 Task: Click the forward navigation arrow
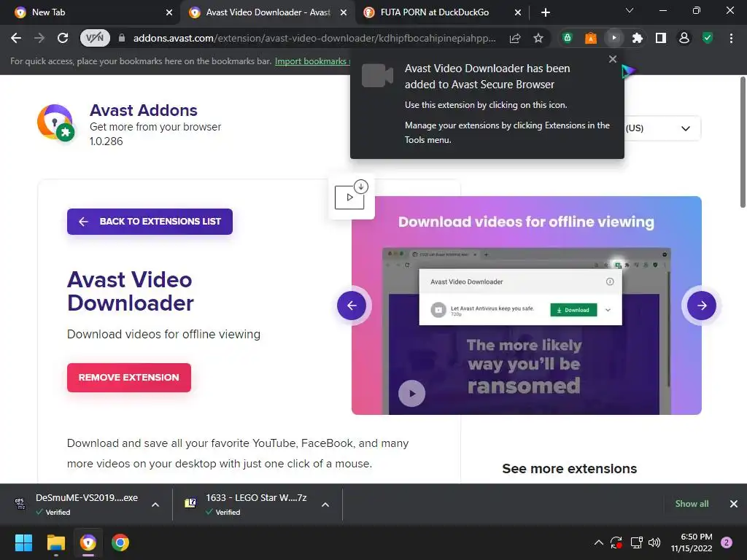point(39,38)
